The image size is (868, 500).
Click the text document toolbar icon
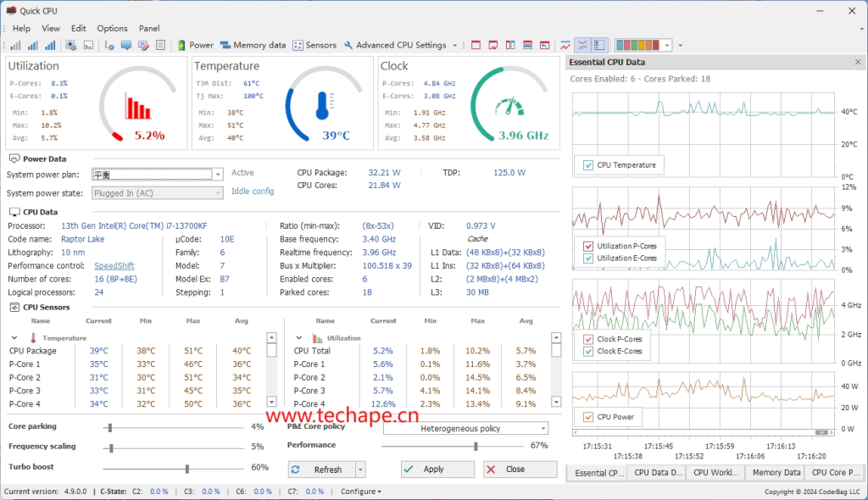(160, 46)
